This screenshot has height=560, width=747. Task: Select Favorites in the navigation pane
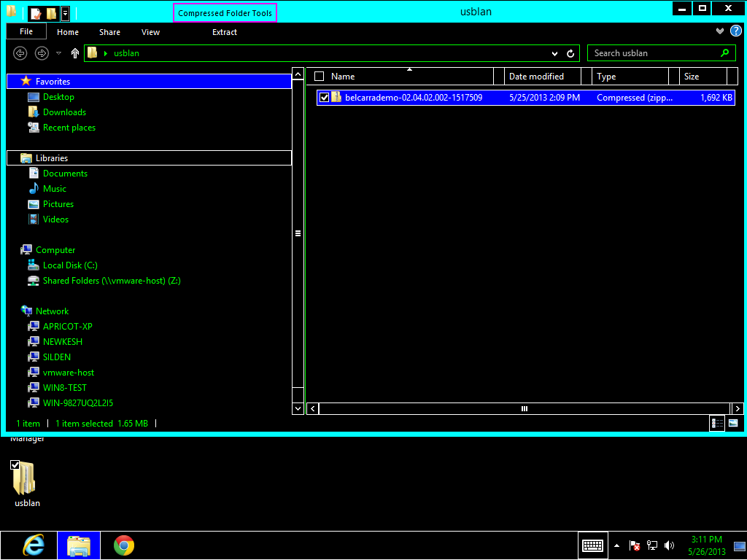[149, 82]
